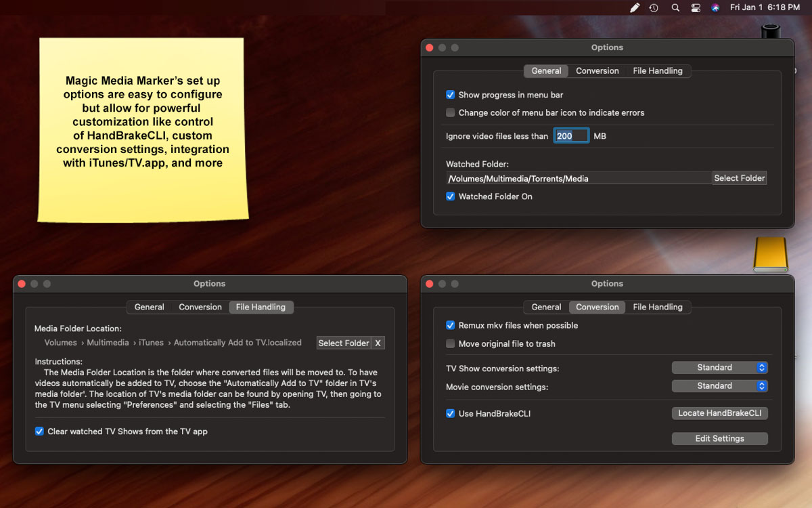Click the Locate HandBrakeCLI button

click(x=720, y=413)
